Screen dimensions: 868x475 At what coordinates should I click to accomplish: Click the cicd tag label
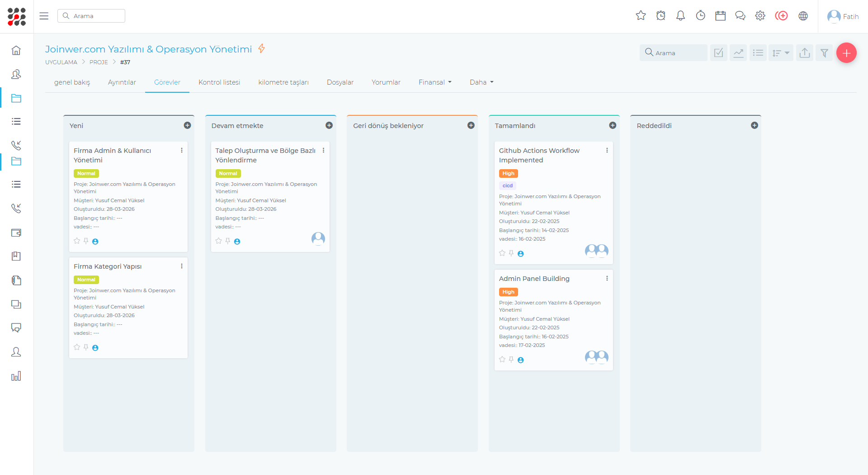(x=508, y=185)
